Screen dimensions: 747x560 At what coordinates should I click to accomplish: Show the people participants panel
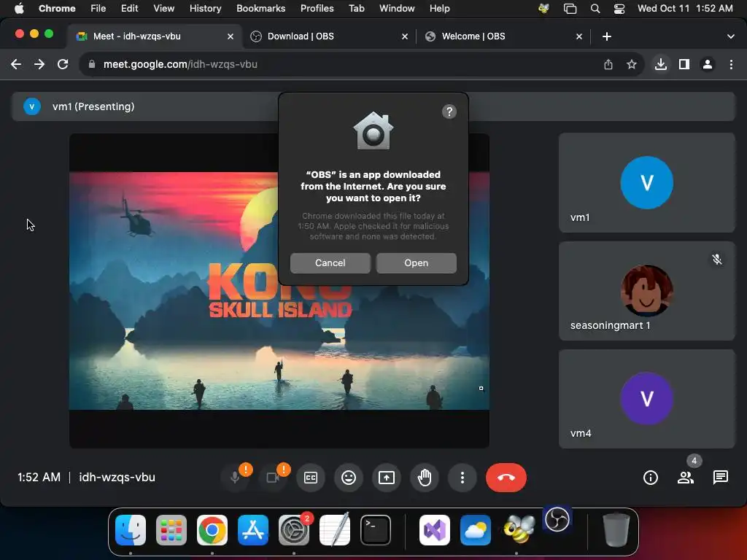tap(686, 477)
